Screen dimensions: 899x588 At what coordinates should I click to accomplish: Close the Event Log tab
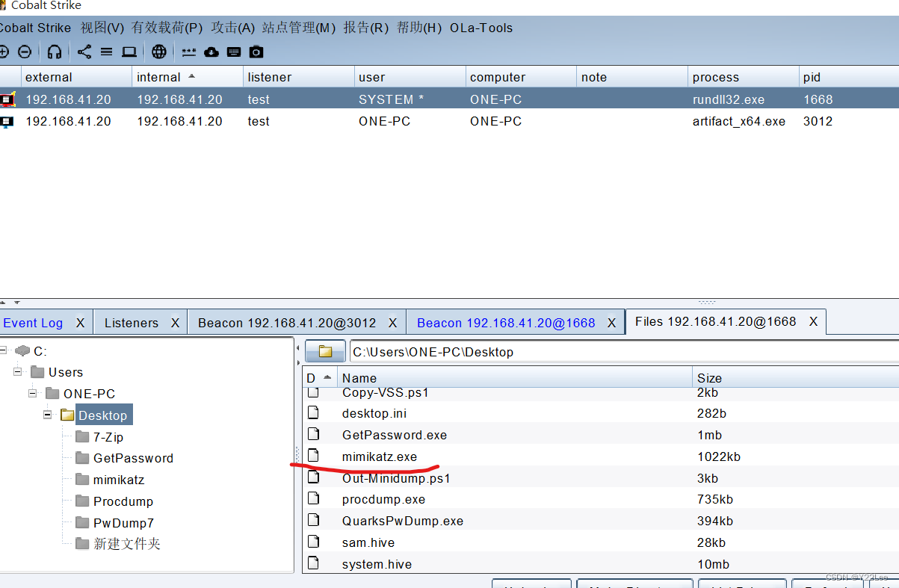tap(81, 323)
